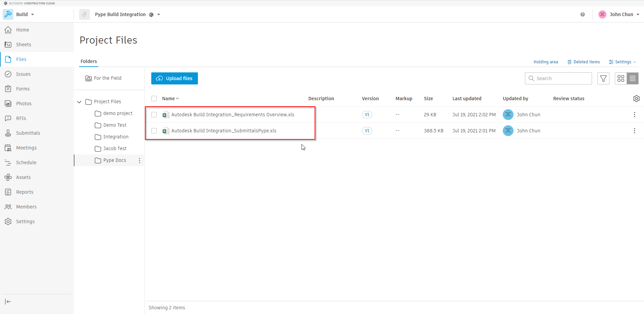
Task: Click the V1 version badge for Requirements Overview
Action: coord(367,115)
